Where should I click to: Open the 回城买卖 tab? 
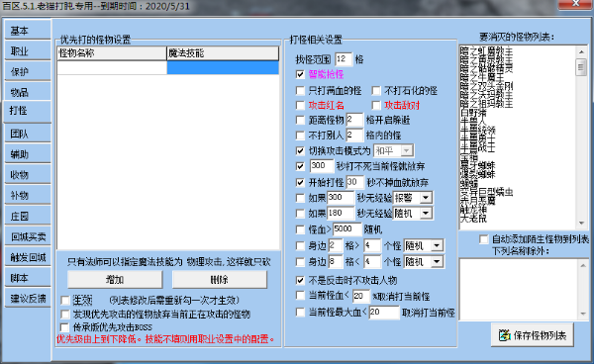point(28,236)
